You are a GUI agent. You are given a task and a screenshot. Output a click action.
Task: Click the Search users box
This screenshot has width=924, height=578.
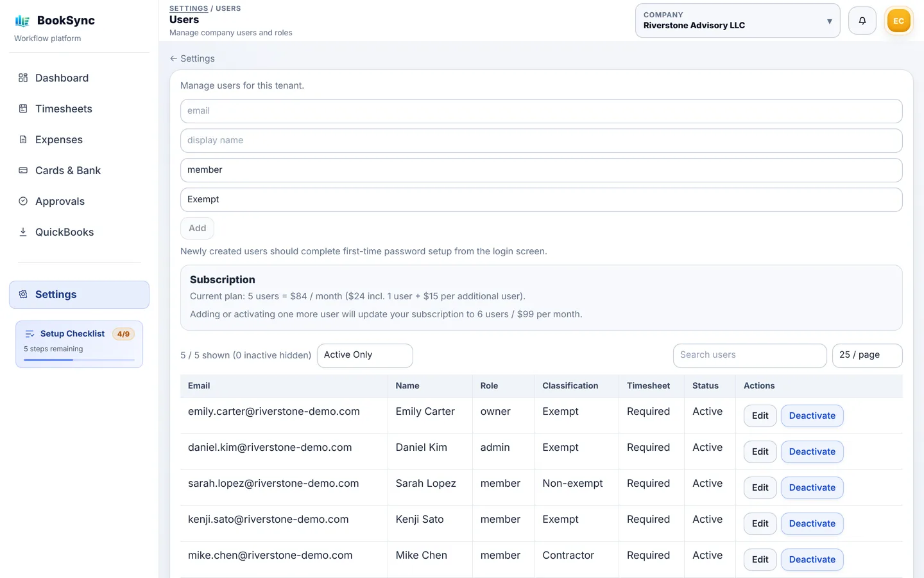749,355
